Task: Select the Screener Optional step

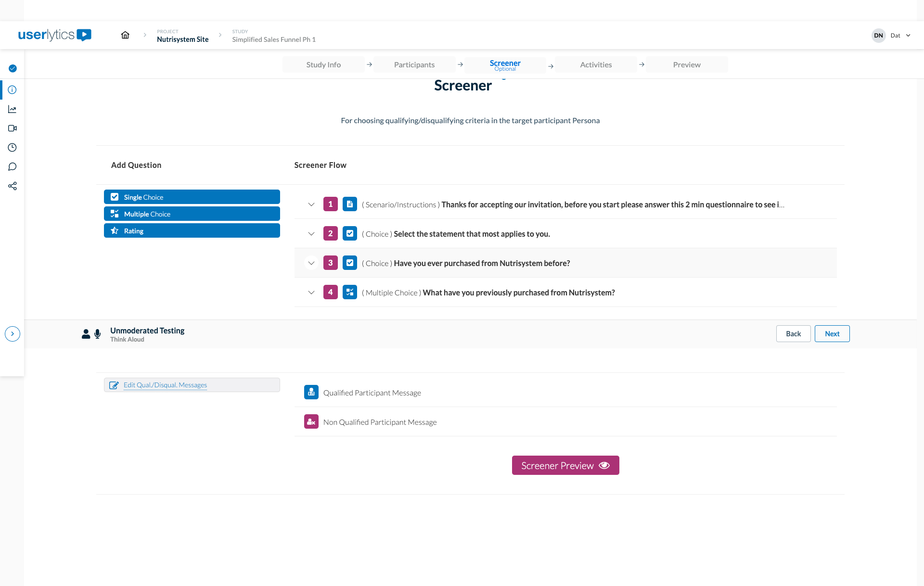Action: click(505, 65)
